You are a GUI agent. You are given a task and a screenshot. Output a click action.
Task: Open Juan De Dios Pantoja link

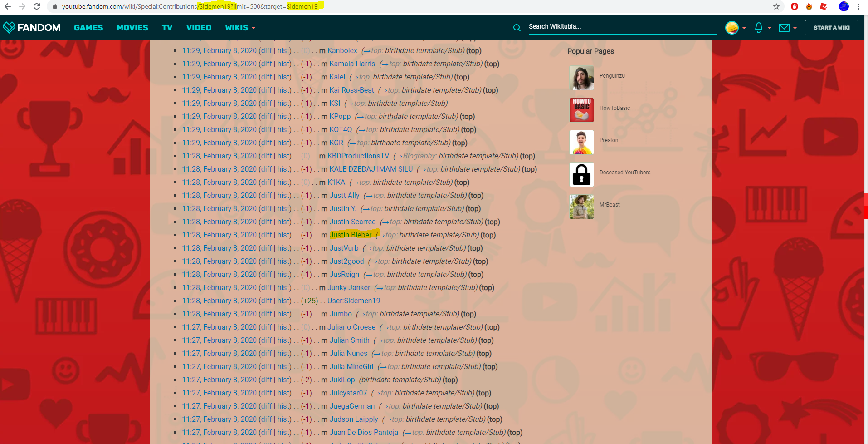[x=364, y=432]
